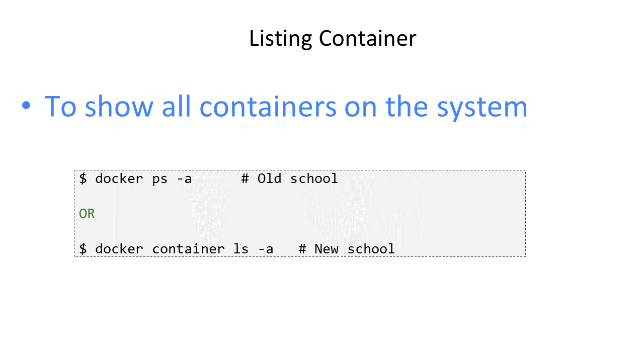Click the word 'show' in the bullet text

(x=119, y=107)
